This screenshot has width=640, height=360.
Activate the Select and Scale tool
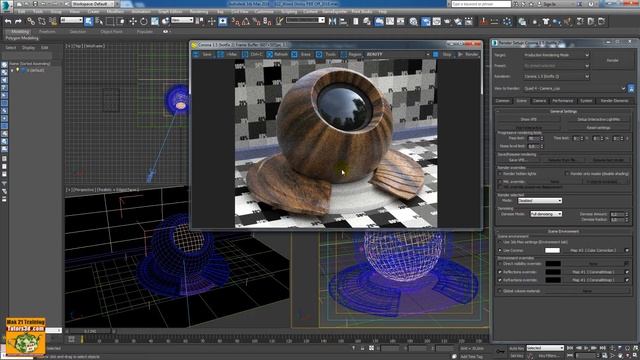coord(155,21)
